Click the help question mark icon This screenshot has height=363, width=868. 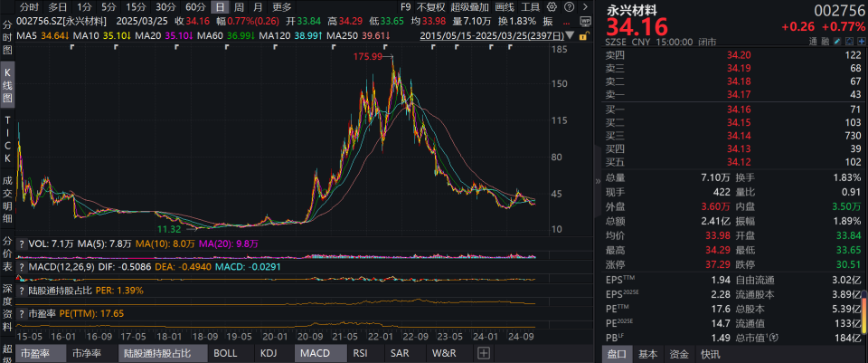point(569,7)
